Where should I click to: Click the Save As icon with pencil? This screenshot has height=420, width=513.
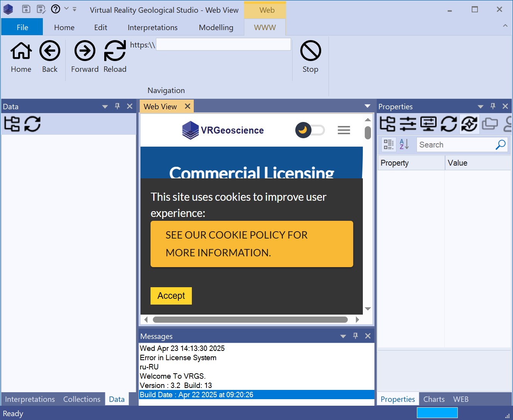point(41,9)
